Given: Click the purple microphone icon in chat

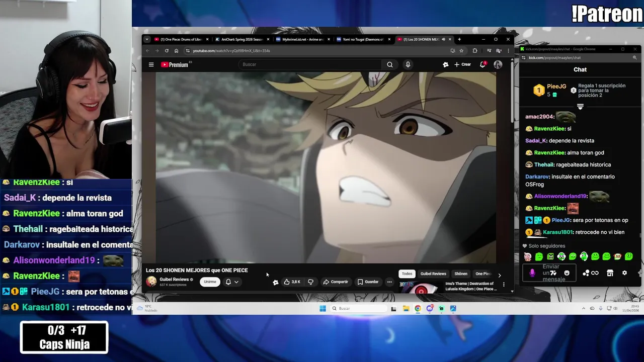Looking at the screenshot, I should 532,273.
